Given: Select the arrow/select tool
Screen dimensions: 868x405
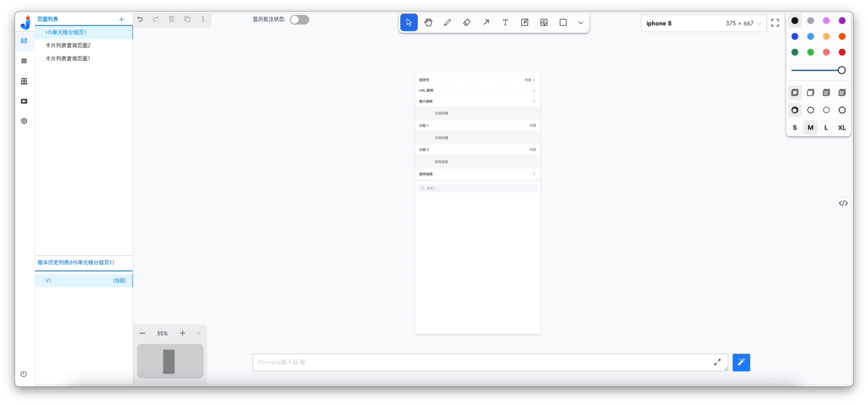Looking at the screenshot, I should (410, 23).
